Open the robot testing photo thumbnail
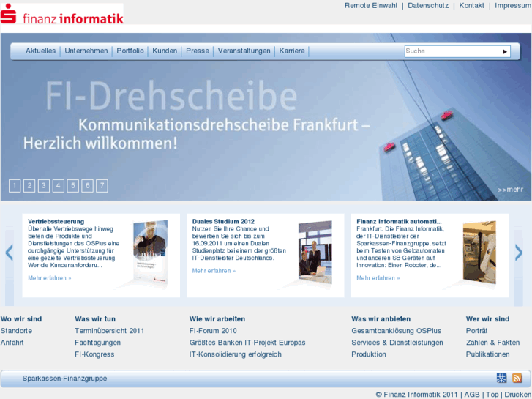Viewport: 532px width, 399px height. 479,253
